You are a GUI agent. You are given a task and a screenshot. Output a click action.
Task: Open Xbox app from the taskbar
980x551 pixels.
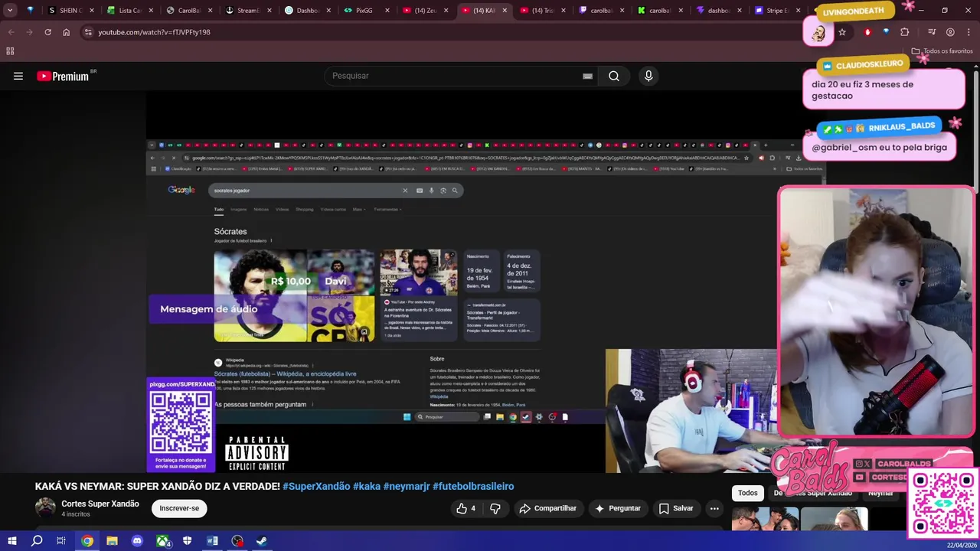click(x=163, y=541)
